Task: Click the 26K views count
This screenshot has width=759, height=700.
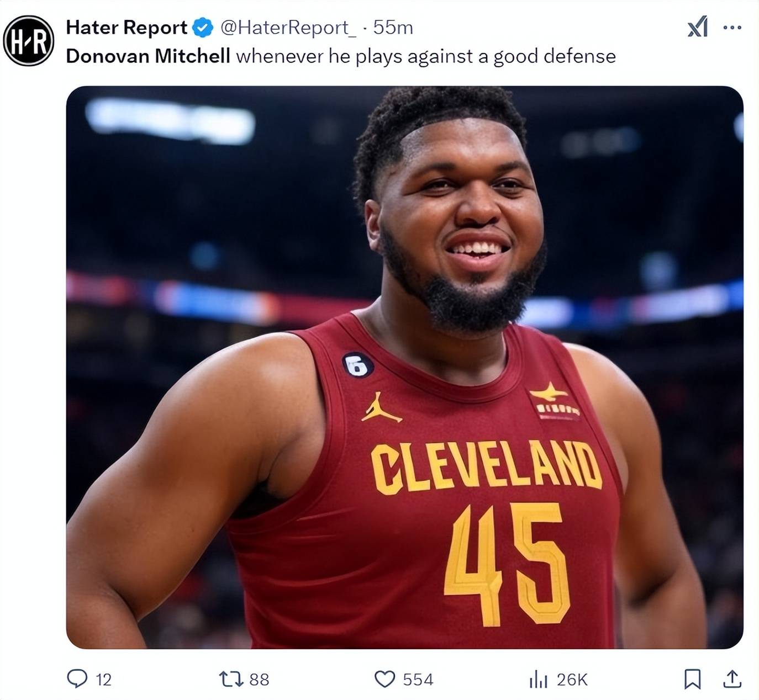Action: point(572,679)
